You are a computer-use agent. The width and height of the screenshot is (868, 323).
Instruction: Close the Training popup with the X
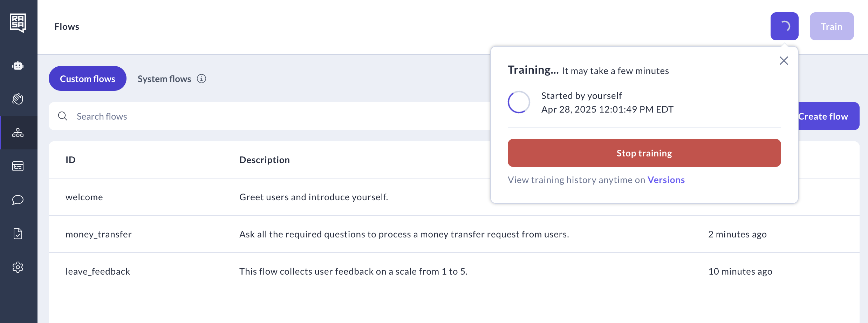coord(784,61)
